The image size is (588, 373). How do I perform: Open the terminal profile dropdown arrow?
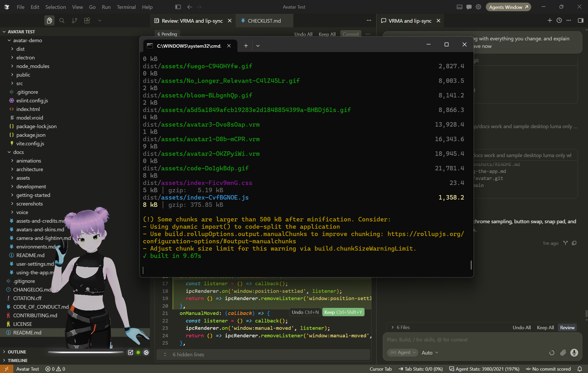(x=258, y=46)
